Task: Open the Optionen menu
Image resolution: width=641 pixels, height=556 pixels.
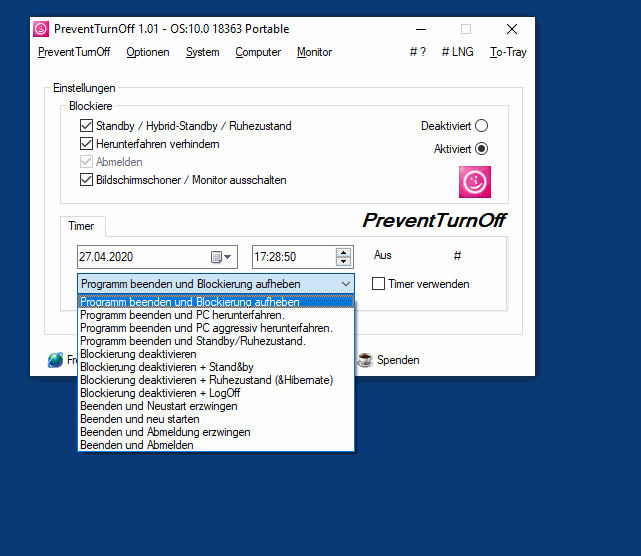Action: [148, 52]
